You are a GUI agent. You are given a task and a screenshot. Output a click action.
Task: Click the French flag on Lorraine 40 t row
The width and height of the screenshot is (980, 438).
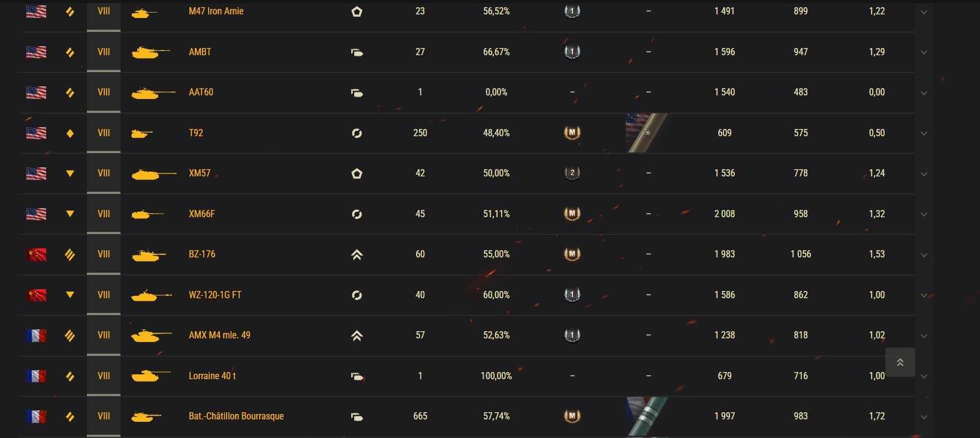click(x=37, y=376)
